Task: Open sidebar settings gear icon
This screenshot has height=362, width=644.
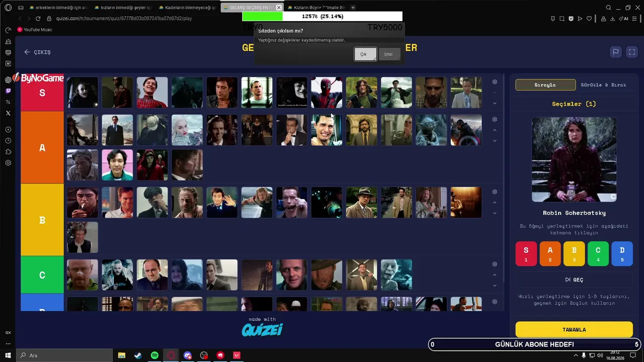Action: point(8,163)
